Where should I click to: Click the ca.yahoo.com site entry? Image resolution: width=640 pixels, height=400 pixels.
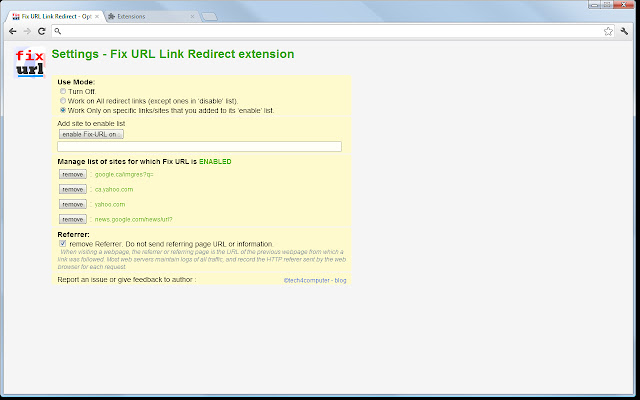114,189
